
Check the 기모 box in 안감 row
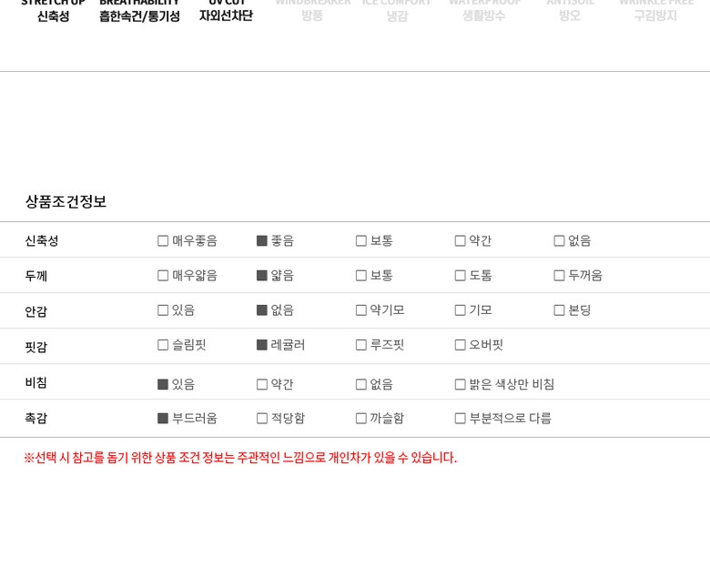[461, 310]
